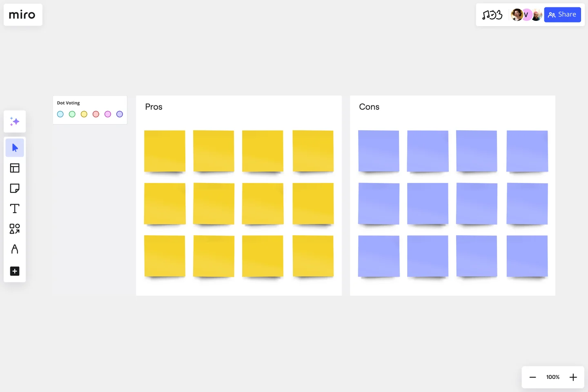This screenshot has height=392, width=588.
Task: Select the text tool
Action: [15, 209]
